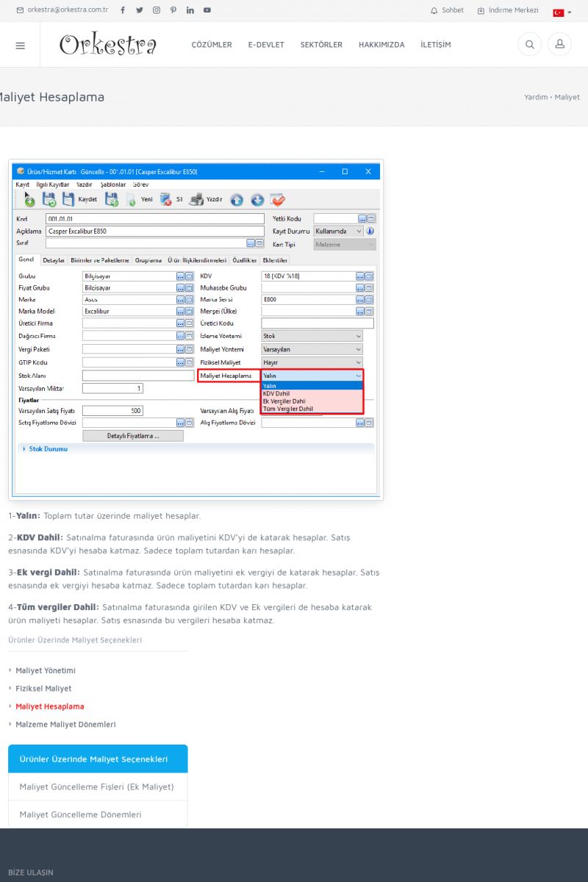Expand Ürünler Üzerinde Maliyet Seçenekleri section
Screen dimensions: 588x882
pos(98,759)
